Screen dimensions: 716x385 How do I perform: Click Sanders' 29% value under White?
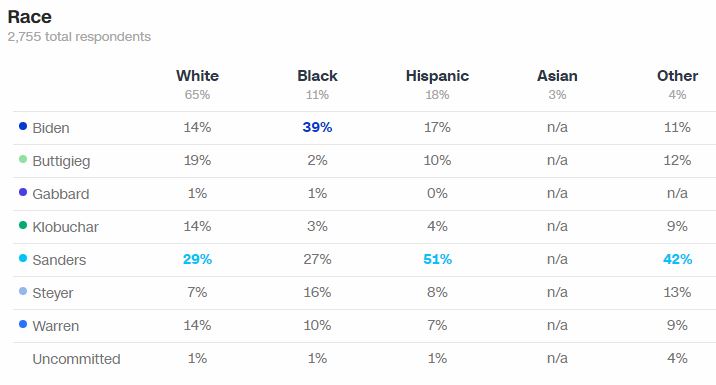197,259
